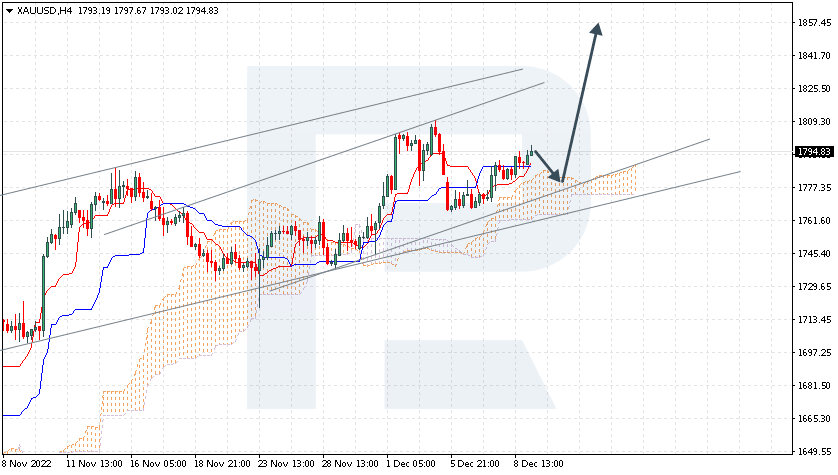The height and width of the screenshot is (475, 838).
Task: Open the XAUUSD,H4 symbol dropdown triangle
Action: point(10,11)
